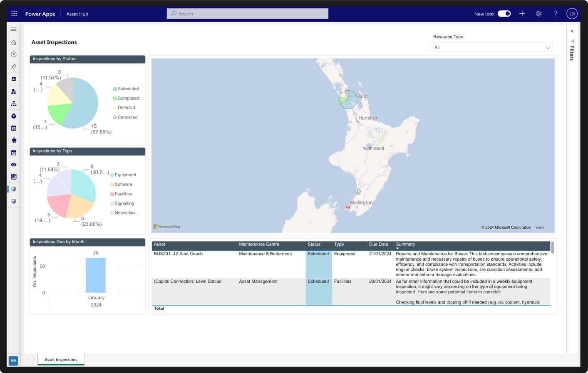Click the Deferred legend swatch
Image resolution: width=588 pixels, height=373 pixels.
115,108
